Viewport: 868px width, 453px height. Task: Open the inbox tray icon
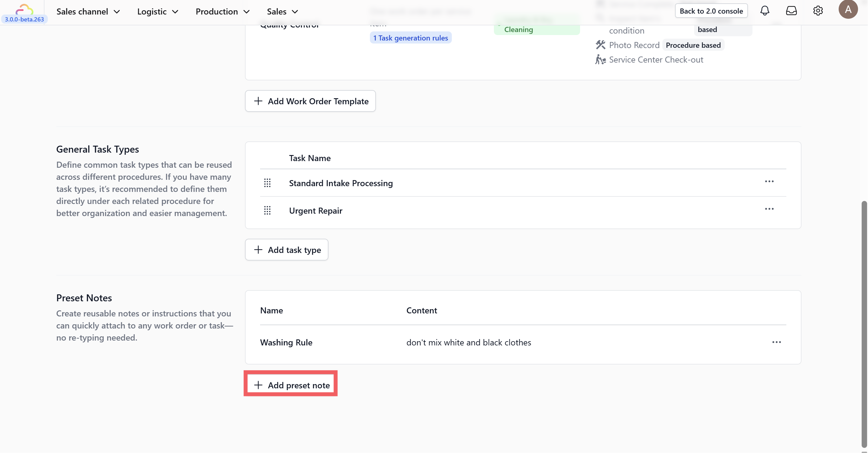click(x=791, y=11)
